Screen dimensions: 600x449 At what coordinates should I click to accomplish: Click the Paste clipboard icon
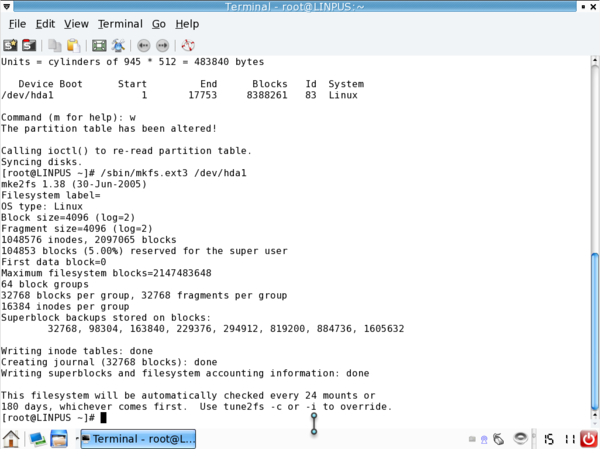point(73,45)
